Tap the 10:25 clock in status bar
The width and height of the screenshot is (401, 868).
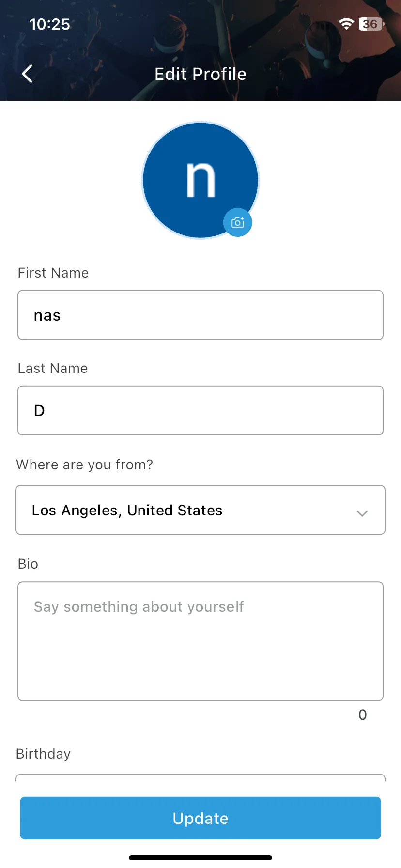tap(50, 24)
